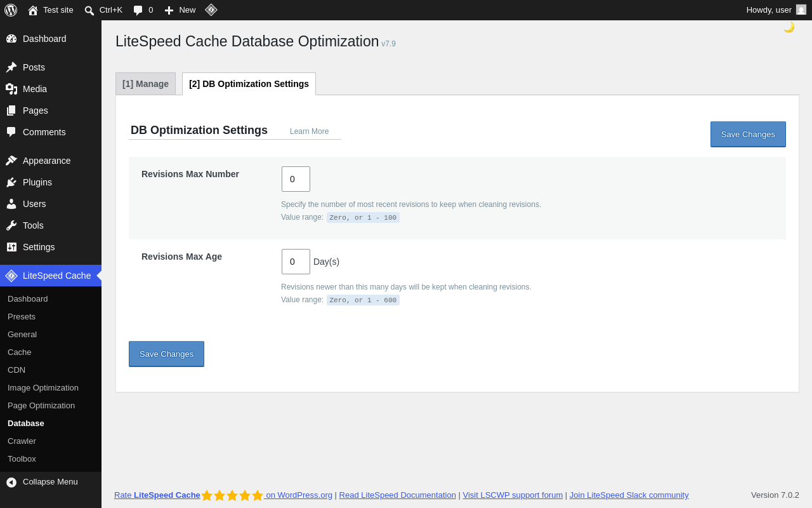This screenshot has height=508, width=812.
Task: Switch to the [1] Manage tab
Action: click(145, 84)
